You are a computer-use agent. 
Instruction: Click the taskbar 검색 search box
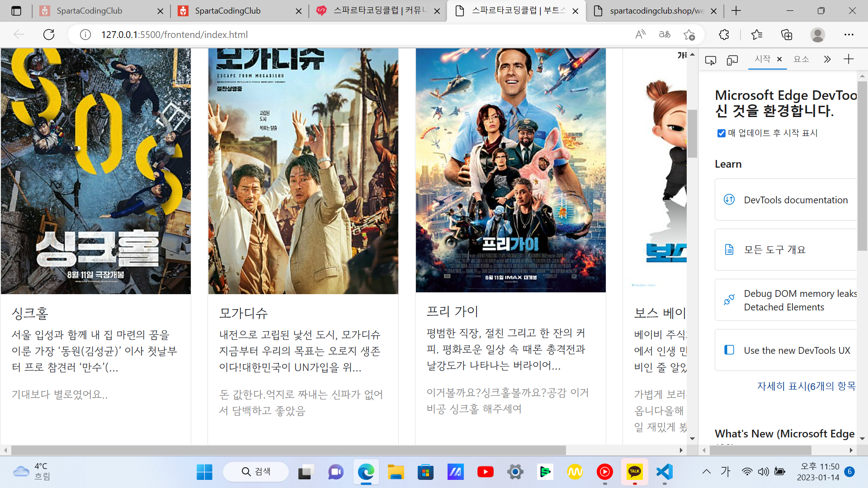point(256,472)
